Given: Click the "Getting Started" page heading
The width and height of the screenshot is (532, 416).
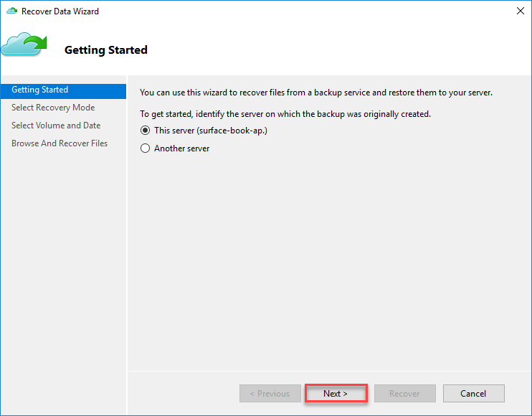Looking at the screenshot, I should pyautogui.click(x=106, y=50).
